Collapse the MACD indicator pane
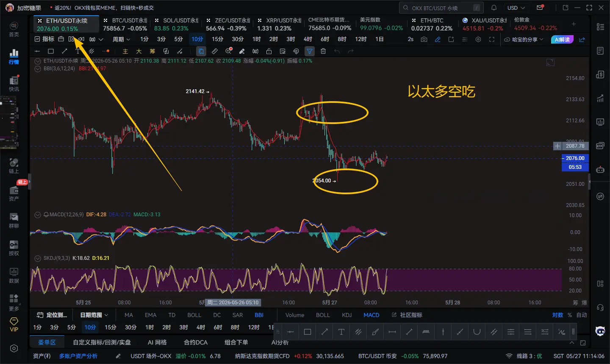Image resolution: width=610 pixels, height=364 pixels. coord(38,215)
